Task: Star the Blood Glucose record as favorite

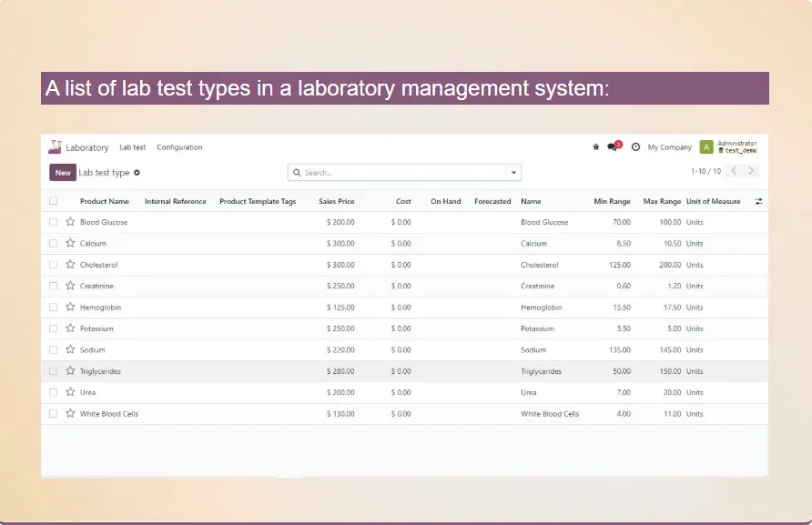Action: point(70,222)
